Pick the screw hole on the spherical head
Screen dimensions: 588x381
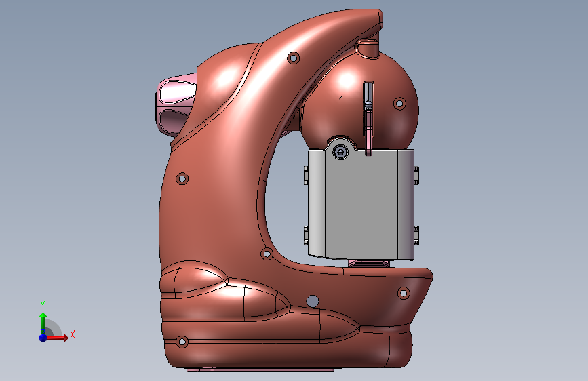[399, 103]
